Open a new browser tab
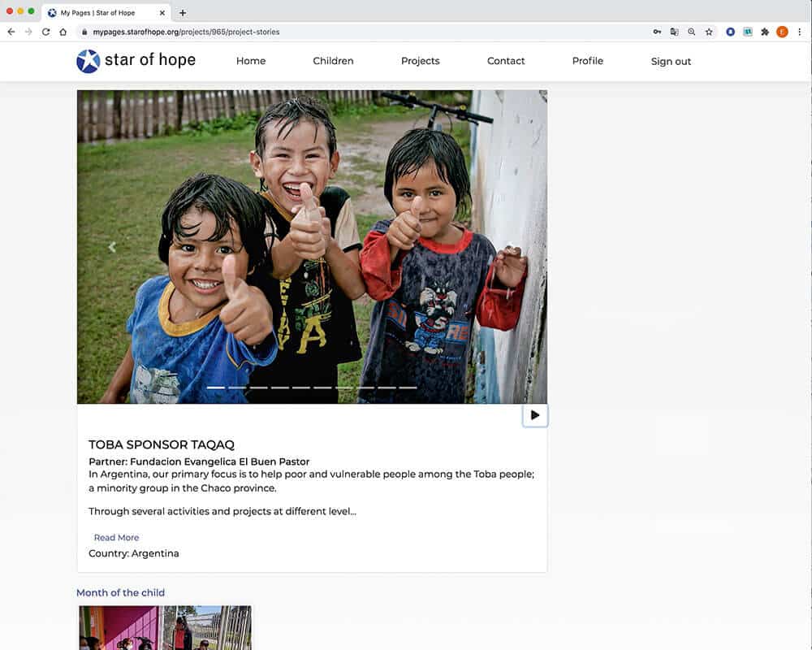Screen dimensions: 812x650 click(x=182, y=13)
